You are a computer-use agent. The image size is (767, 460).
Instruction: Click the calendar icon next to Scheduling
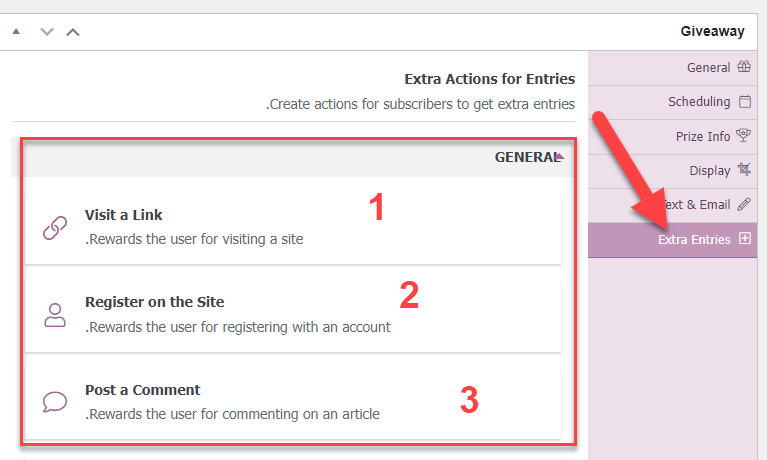tap(744, 102)
